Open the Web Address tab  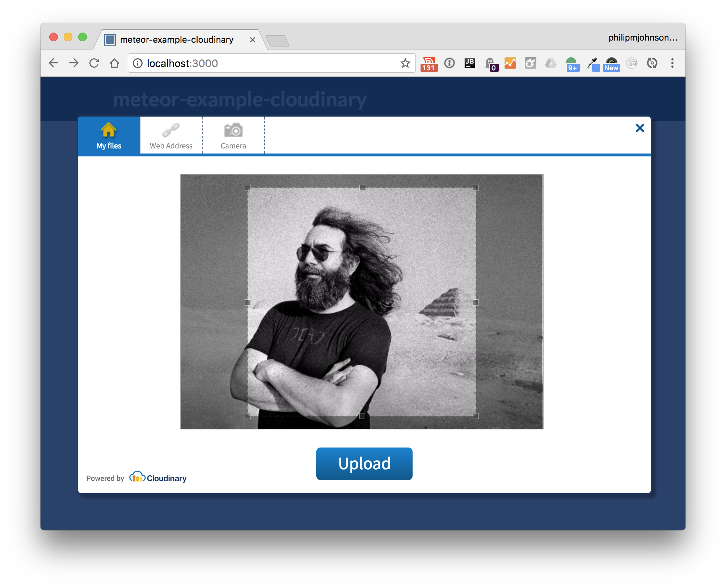click(x=171, y=136)
